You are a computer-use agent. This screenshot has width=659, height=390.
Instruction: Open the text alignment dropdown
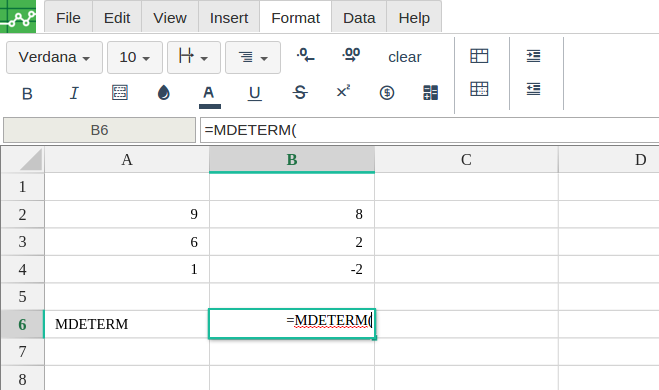[x=253, y=57]
